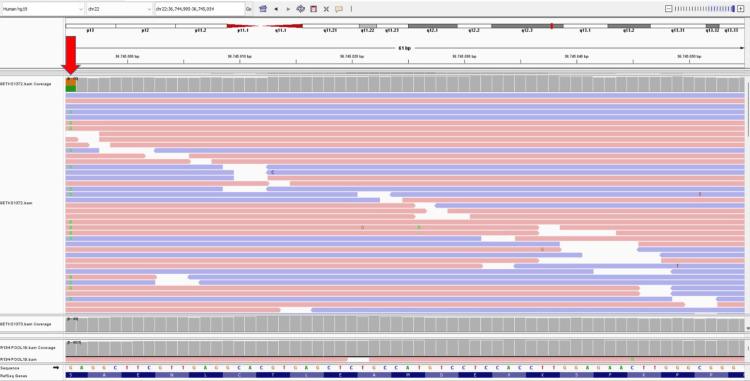Select the RefSeq Genes track label
The height and width of the screenshot is (381, 750).
tap(10, 376)
